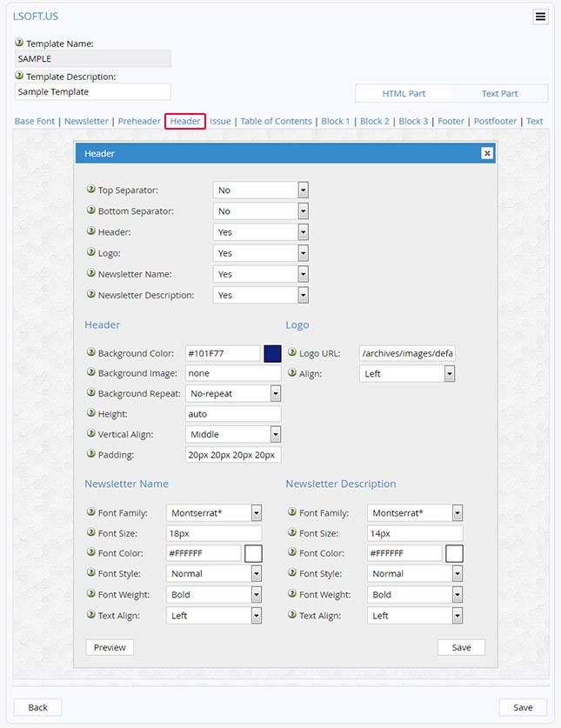Click help icon for Newsletter Description option row

tap(91, 294)
